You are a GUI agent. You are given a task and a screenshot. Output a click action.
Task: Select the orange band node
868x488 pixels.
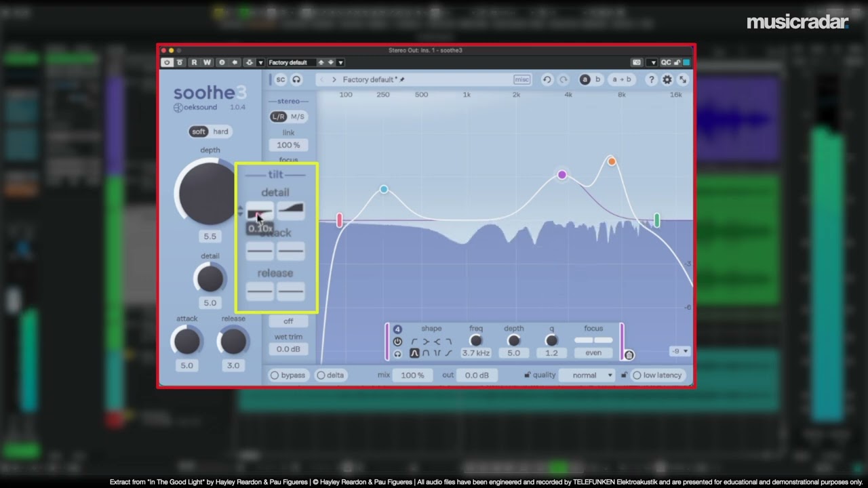(612, 161)
